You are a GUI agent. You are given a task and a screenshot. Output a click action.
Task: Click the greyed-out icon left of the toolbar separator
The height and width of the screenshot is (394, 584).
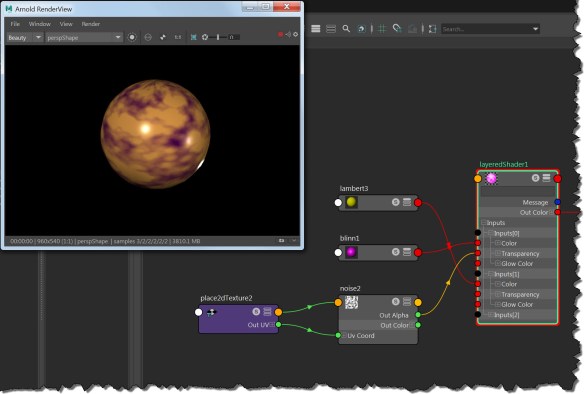tap(412, 29)
